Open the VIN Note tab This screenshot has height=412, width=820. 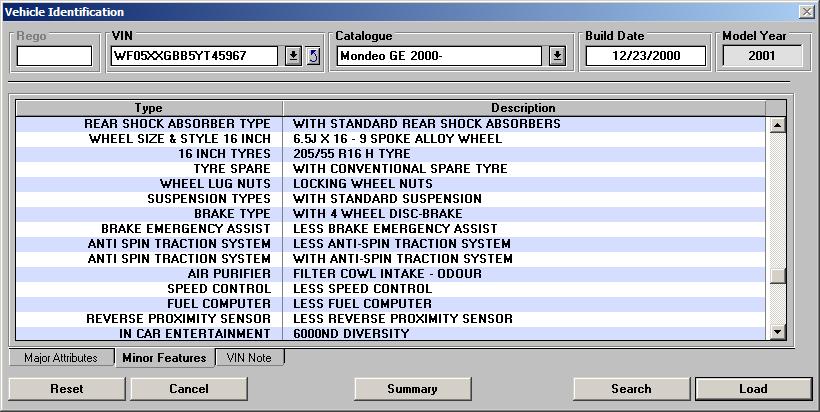point(249,358)
